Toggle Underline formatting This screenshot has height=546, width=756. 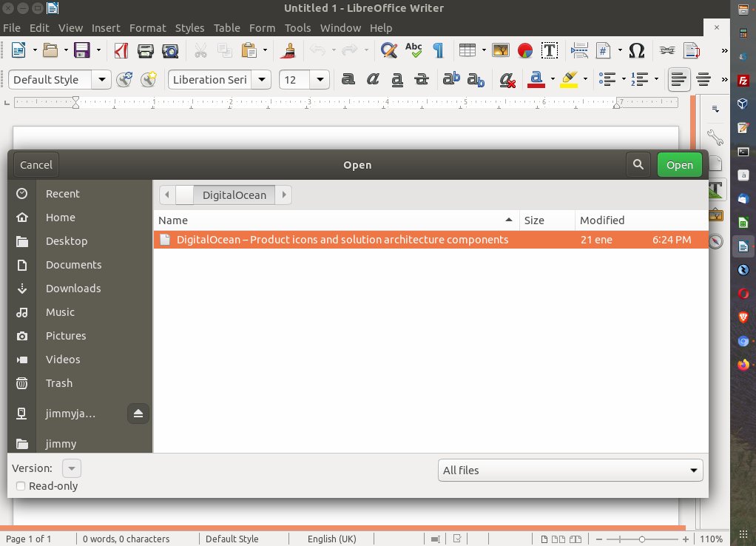pos(396,80)
